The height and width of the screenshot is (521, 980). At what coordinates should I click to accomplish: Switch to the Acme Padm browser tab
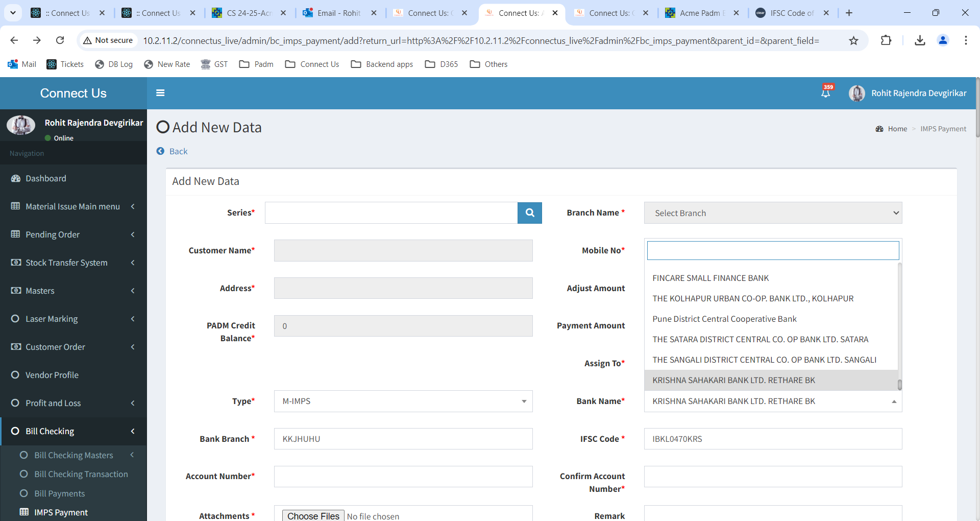point(702,13)
